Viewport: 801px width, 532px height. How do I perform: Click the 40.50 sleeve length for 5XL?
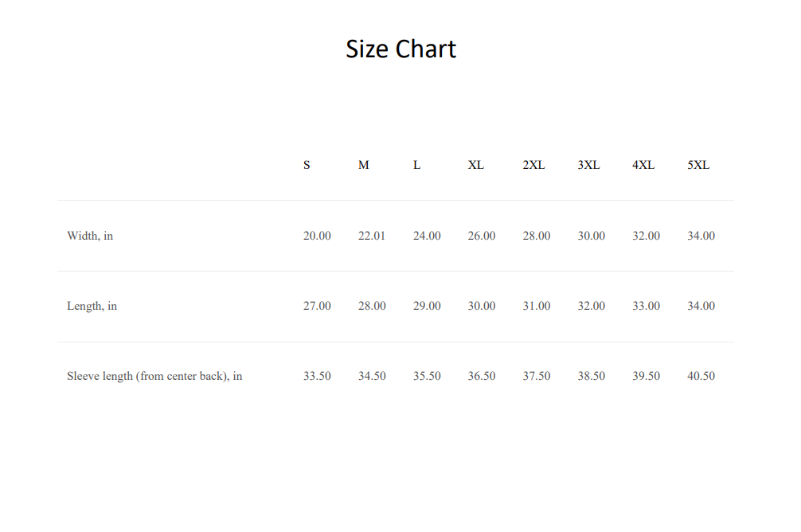click(x=701, y=376)
